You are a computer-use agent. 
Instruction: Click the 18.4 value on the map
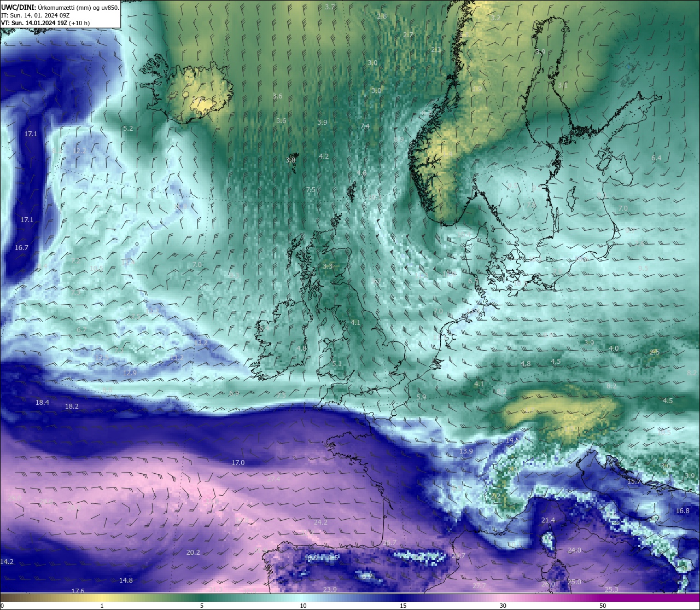[42, 403]
